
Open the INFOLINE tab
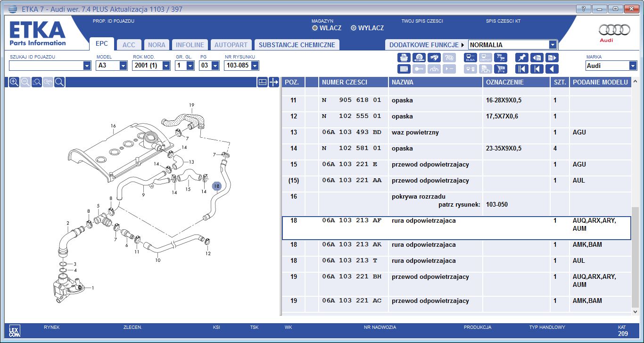pyautogui.click(x=190, y=45)
